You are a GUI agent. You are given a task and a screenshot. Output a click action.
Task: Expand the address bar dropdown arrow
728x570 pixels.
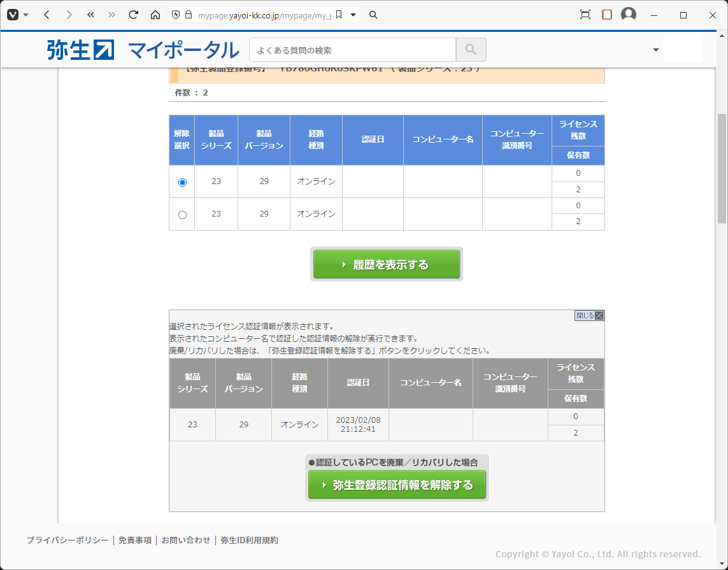[353, 15]
